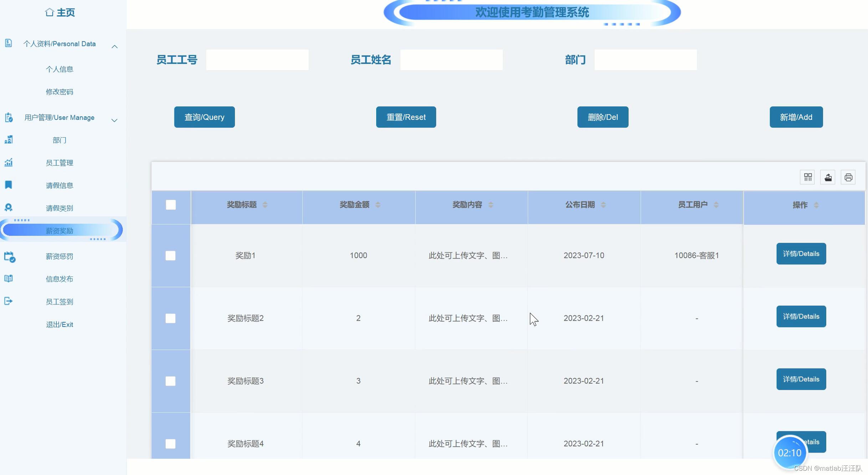Click the print table icon

tap(848, 177)
